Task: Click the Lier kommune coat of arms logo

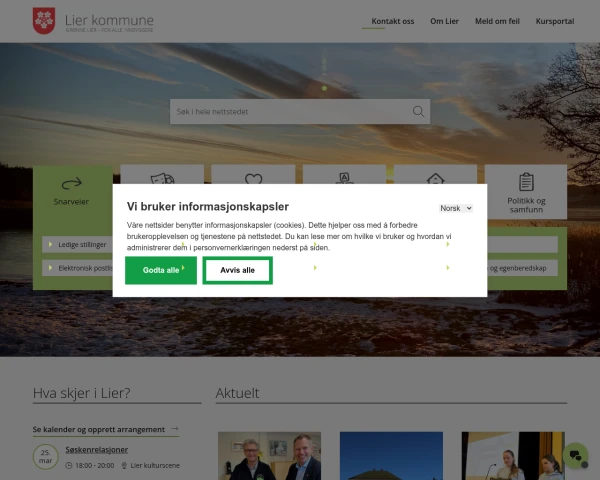Action: (44, 21)
